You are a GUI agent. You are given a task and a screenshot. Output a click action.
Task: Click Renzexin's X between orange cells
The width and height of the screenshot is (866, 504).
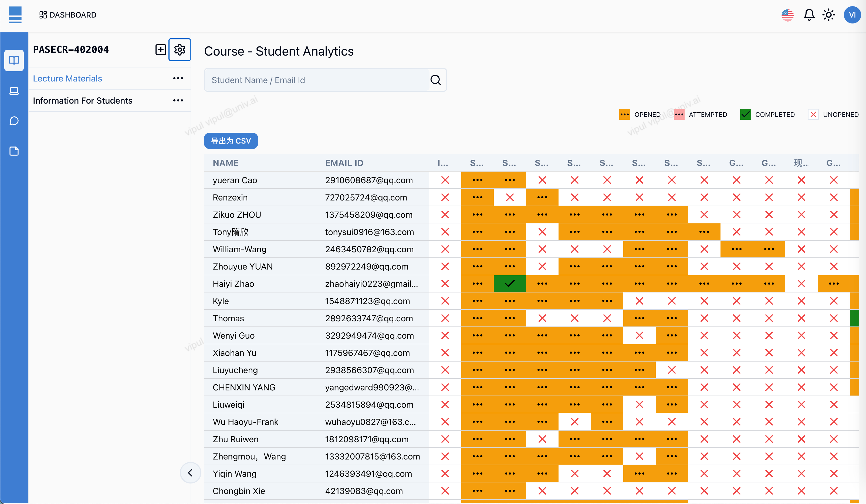(x=510, y=197)
